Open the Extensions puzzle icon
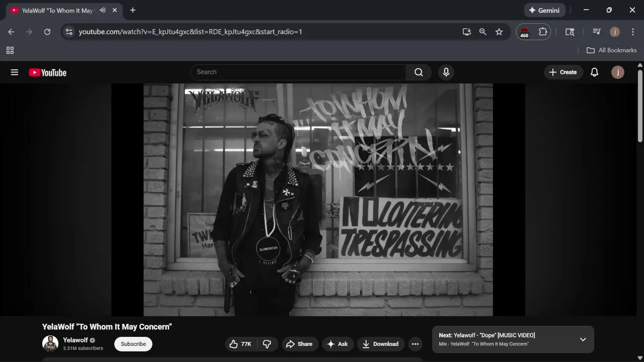The width and height of the screenshot is (644, 362). 543,32
